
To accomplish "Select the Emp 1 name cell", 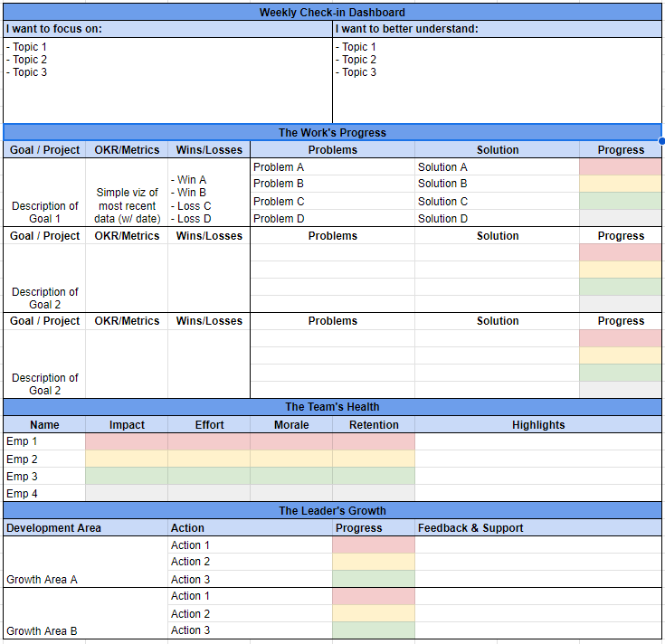I will pyautogui.click(x=44, y=441).
